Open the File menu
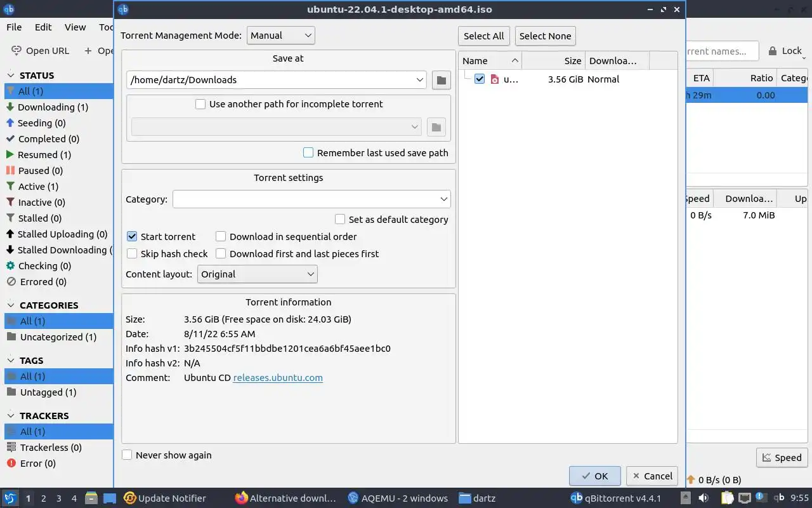Screen dimensions: 812x508 (14, 27)
